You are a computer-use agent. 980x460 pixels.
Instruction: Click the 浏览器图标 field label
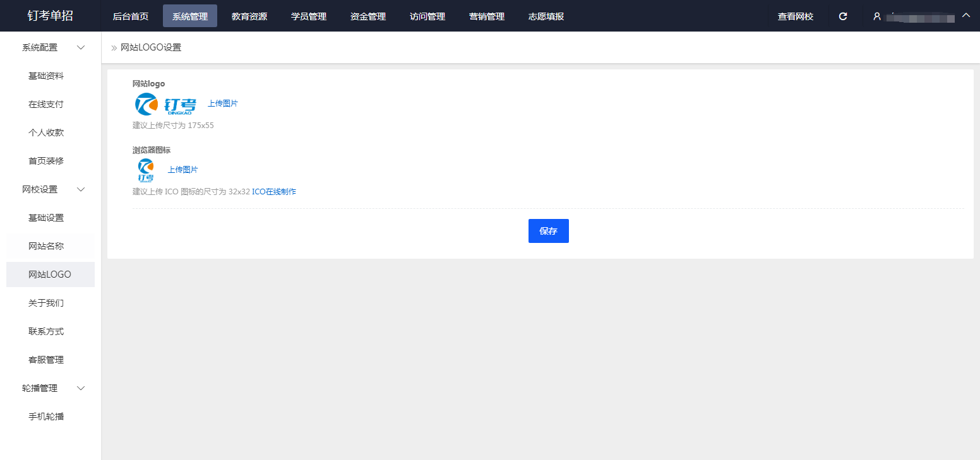click(x=152, y=150)
